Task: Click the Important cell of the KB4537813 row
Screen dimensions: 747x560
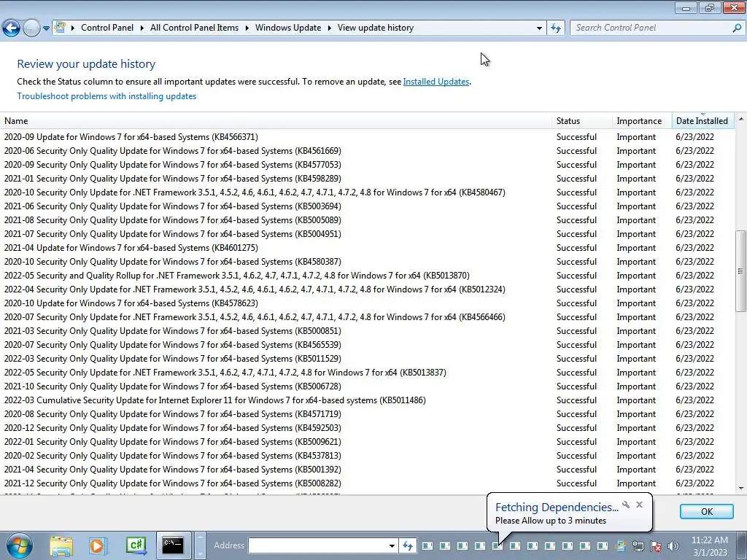Action: (x=636, y=455)
